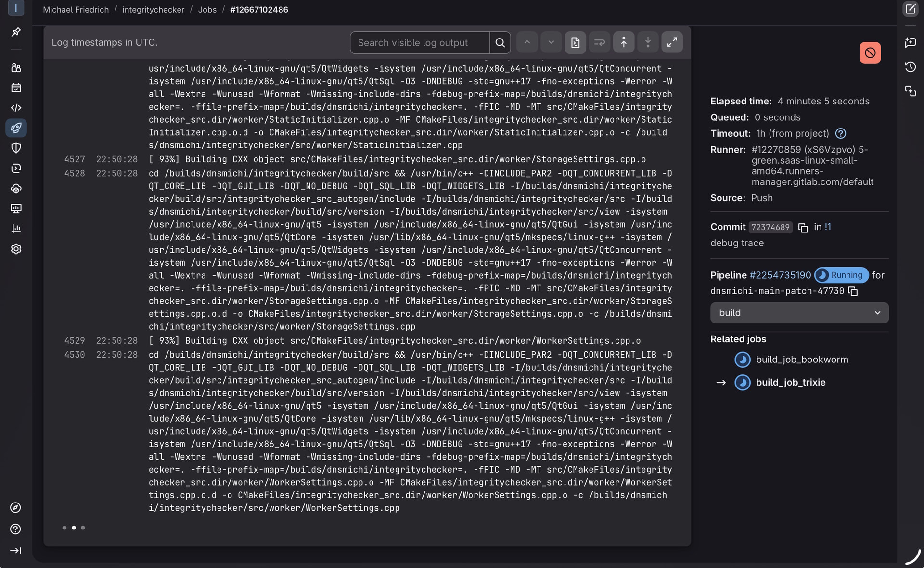Viewport: 924px width, 568px height.
Task: Open the Build rocket section in sidebar
Action: point(16,128)
